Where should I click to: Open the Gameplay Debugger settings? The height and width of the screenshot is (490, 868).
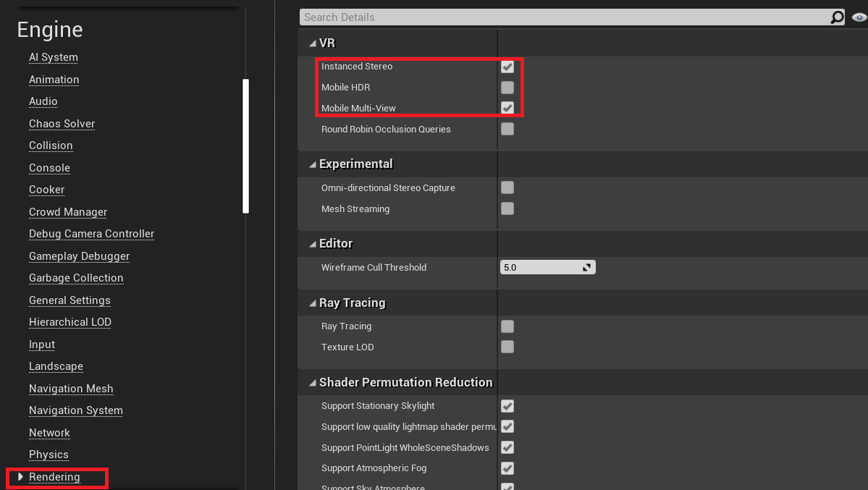pyautogui.click(x=79, y=255)
